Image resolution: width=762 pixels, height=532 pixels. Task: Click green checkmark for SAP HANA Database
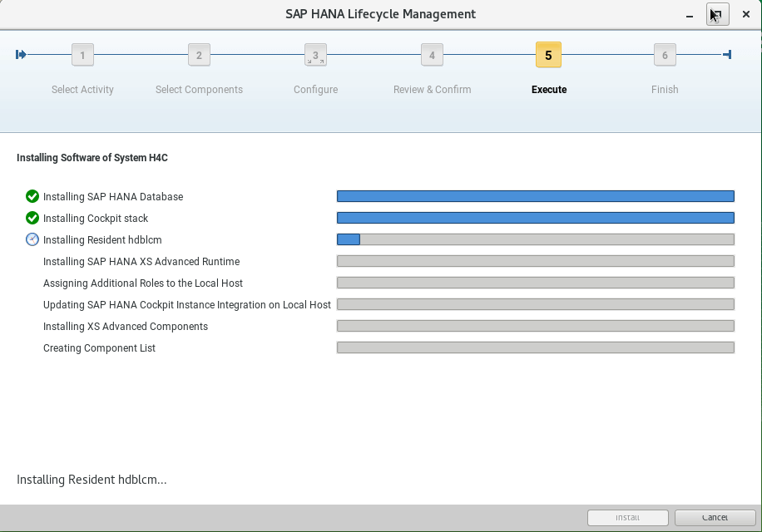pos(32,196)
